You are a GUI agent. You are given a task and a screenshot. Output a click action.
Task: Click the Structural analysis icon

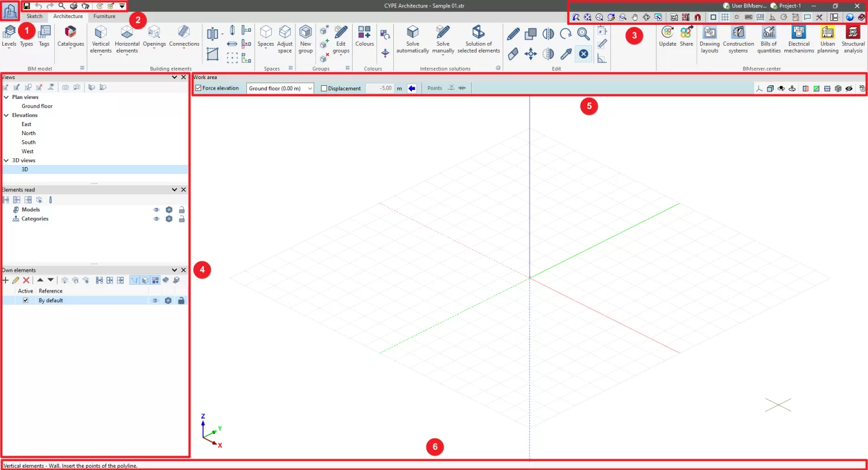pos(853,39)
